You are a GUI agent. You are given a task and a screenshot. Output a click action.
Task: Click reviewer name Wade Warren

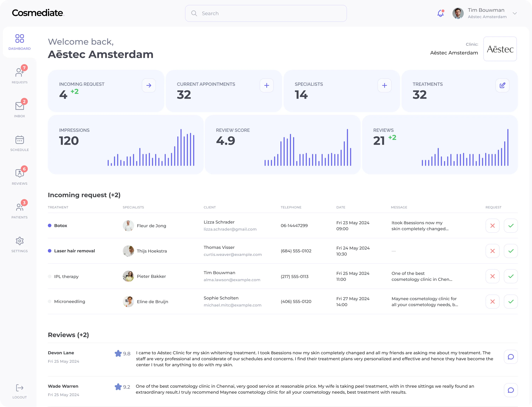63,386
